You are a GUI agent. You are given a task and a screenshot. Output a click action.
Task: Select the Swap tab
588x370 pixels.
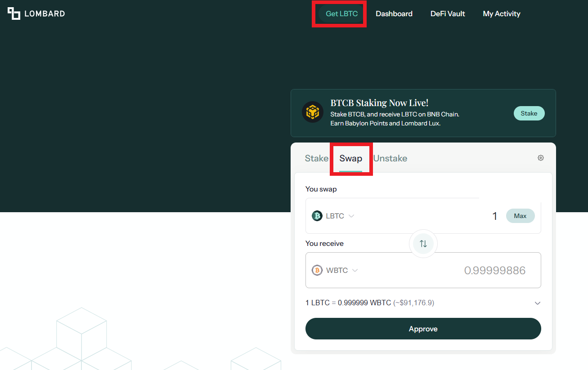[351, 158]
